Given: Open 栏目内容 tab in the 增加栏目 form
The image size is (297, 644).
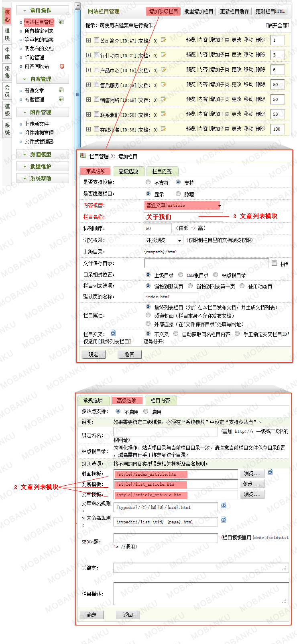Looking at the screenshot, I should point(162,171).
